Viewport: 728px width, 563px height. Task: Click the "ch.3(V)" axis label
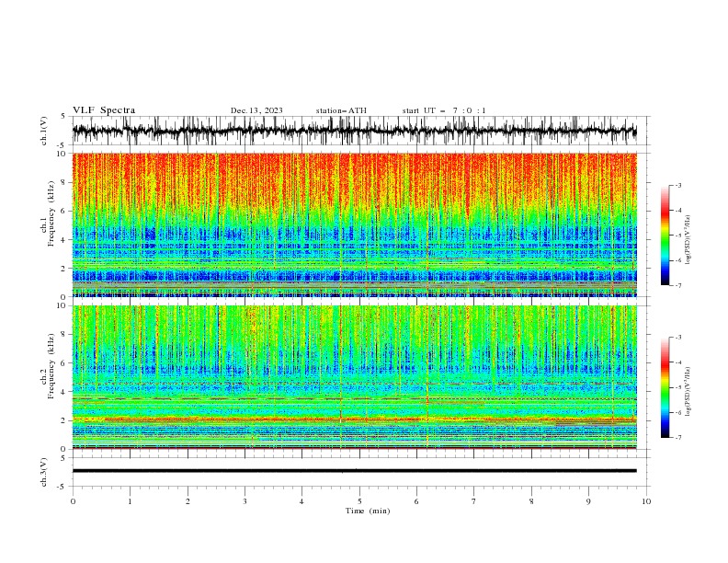point(44,472)
